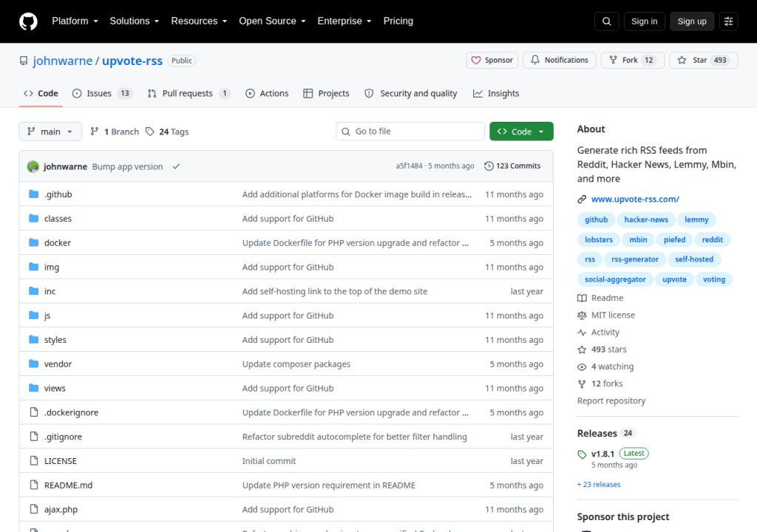
Task: Open the johnwarne owner link in title
Action: coord(63,61)
